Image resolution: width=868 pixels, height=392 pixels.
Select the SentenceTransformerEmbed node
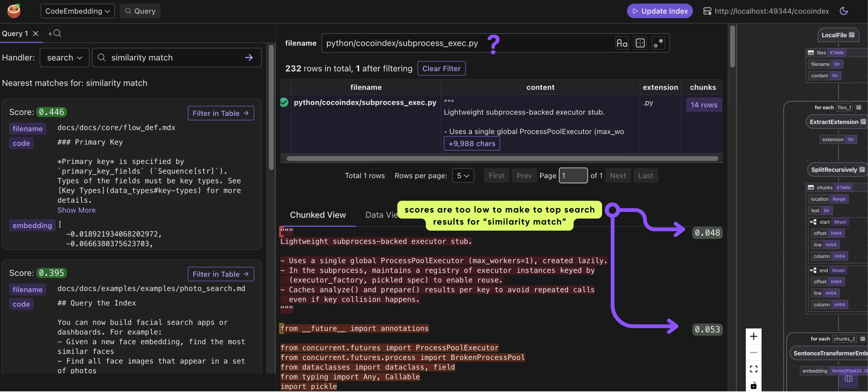(x=830, y=353)
